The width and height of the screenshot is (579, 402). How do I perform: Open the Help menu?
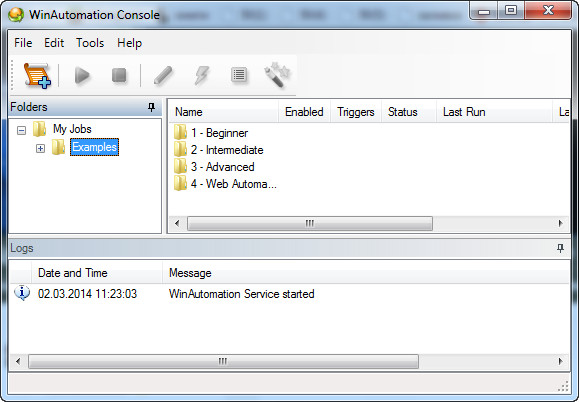[129, 43]
